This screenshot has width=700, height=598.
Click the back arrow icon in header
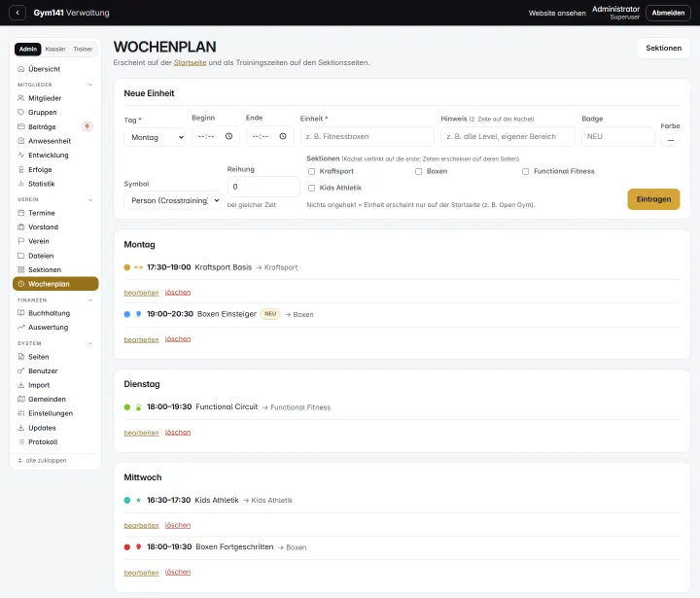17,13
